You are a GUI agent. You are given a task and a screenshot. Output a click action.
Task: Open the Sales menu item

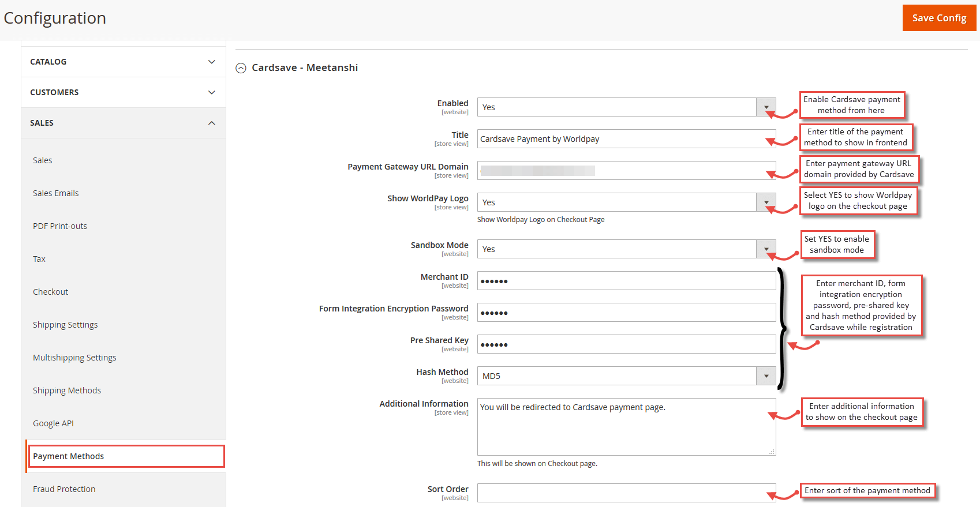(43, 160)
